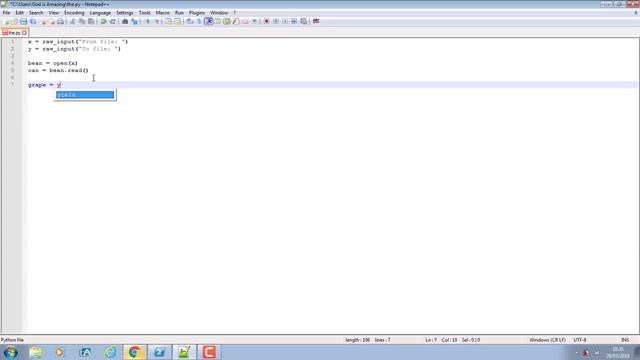The width and height of the screenshot is (640, 360).
Task: Toggle synchronize vertical scrolling icon
Action: [168, 21]
